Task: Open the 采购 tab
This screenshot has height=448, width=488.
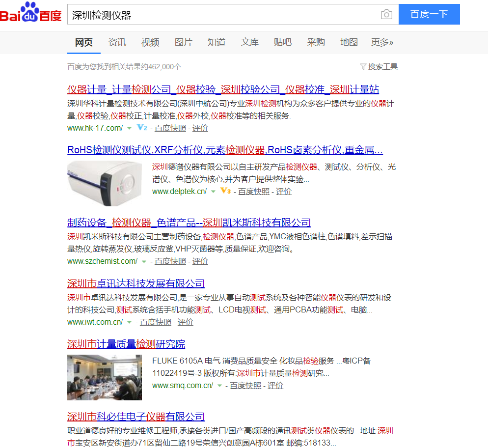Action: 316,42
